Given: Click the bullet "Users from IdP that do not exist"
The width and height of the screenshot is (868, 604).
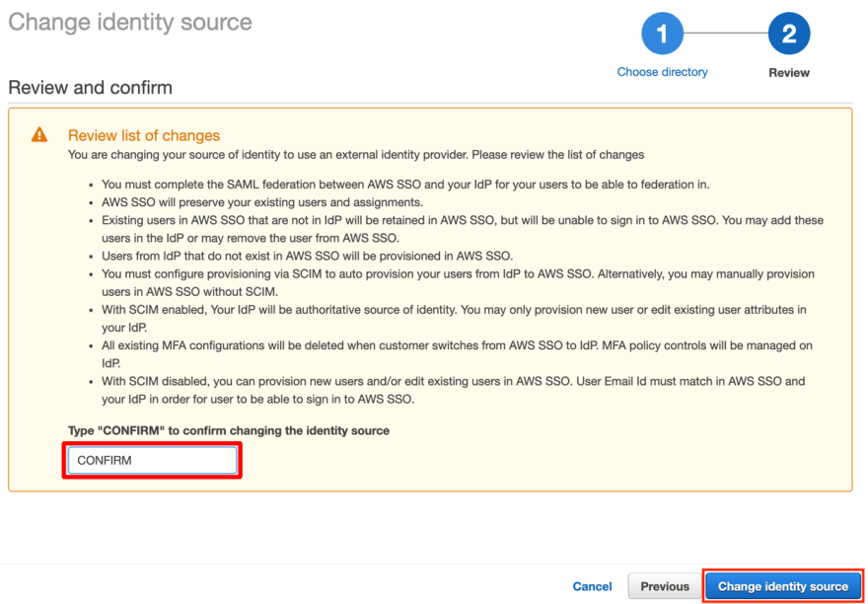Looking at the screenshot, I should 307,256.
